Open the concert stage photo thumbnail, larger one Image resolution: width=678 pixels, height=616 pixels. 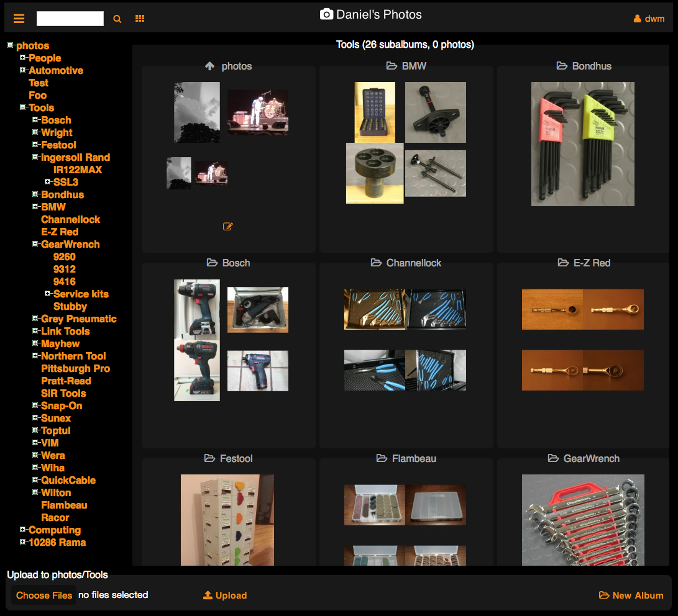tap(258, 112)
